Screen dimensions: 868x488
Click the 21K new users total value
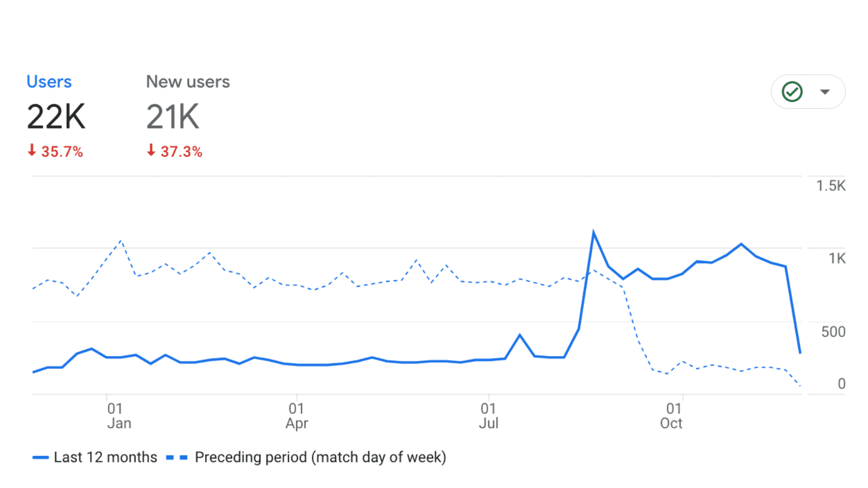coord(173,117)
